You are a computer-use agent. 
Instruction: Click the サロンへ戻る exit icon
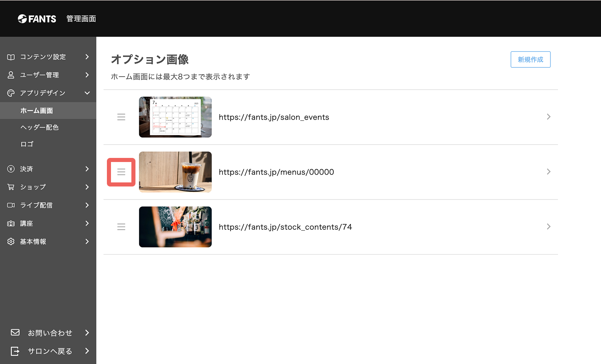[x=15, y=351]
